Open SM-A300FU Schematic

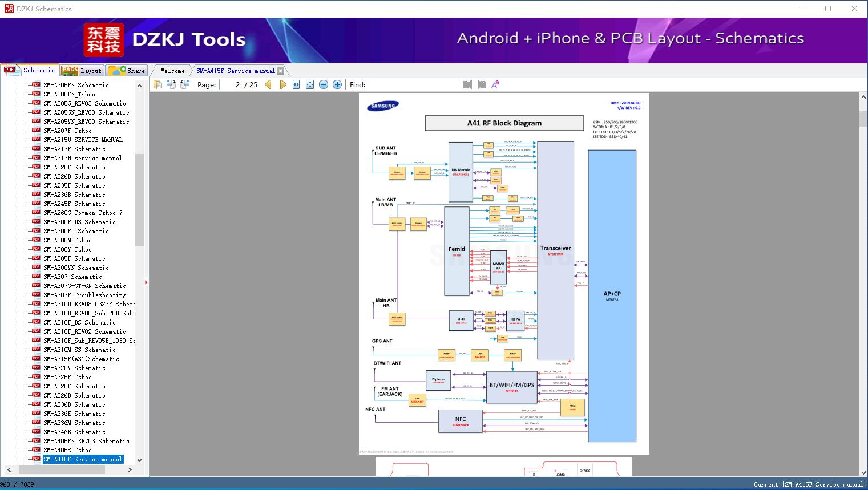tap(76, 231)
